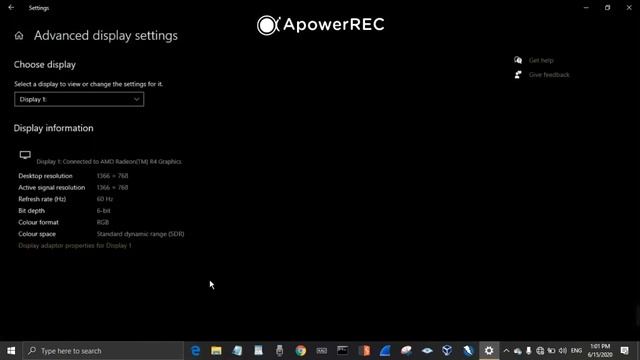Select the Active signal resolution label

51,188
